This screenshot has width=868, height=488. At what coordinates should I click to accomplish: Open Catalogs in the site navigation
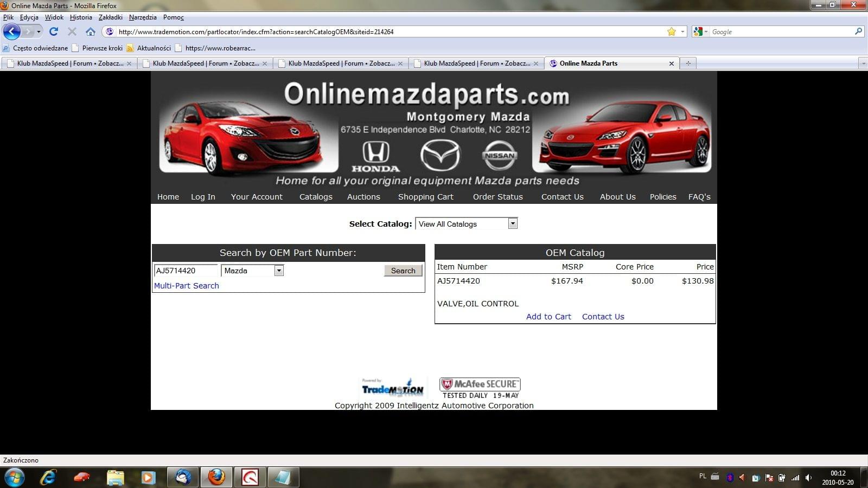(316, 197)
